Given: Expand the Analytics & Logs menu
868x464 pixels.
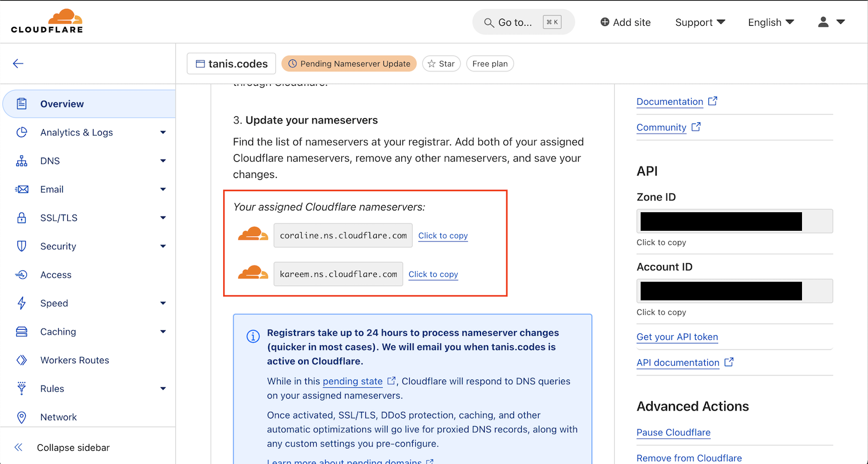Looking at the screenshot, I should click(163, 132).
